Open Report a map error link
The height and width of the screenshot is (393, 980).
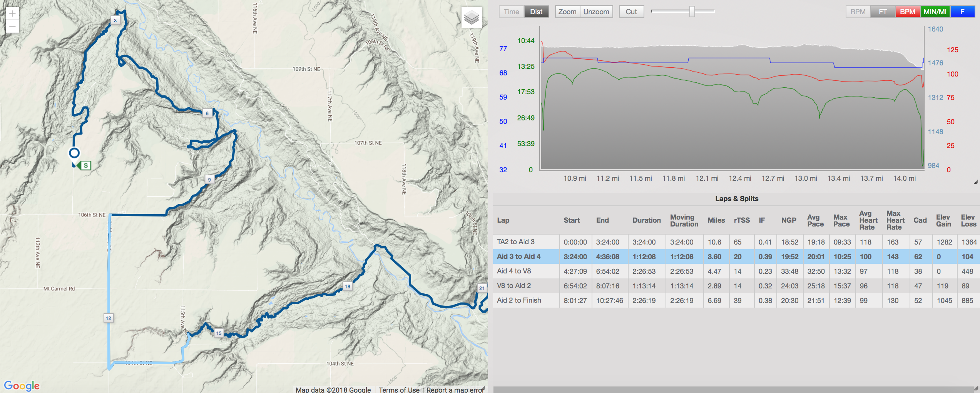455,390
